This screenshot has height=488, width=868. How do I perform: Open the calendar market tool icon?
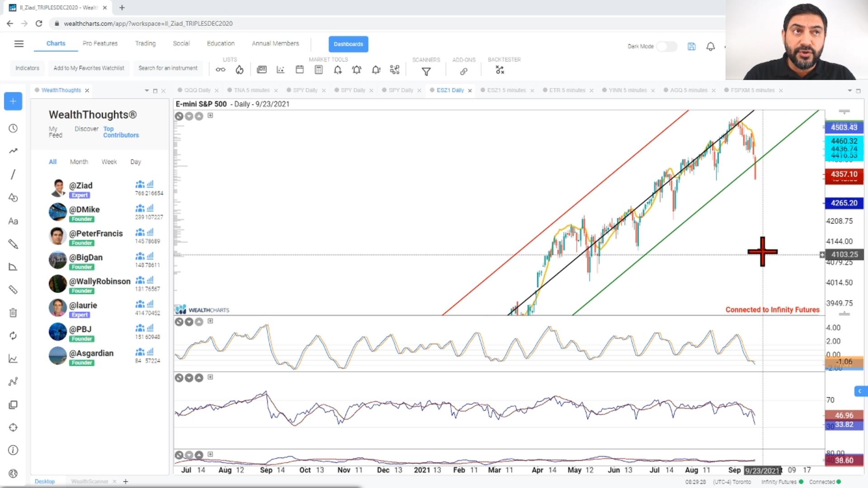[299, 70]
